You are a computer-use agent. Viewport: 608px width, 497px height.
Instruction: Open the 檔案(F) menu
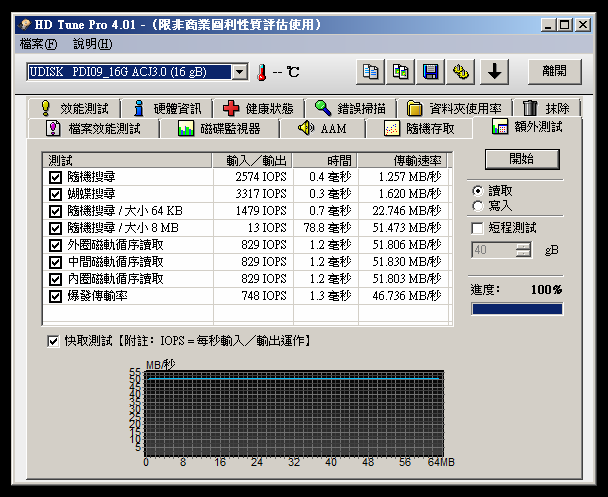coord(38,44)
